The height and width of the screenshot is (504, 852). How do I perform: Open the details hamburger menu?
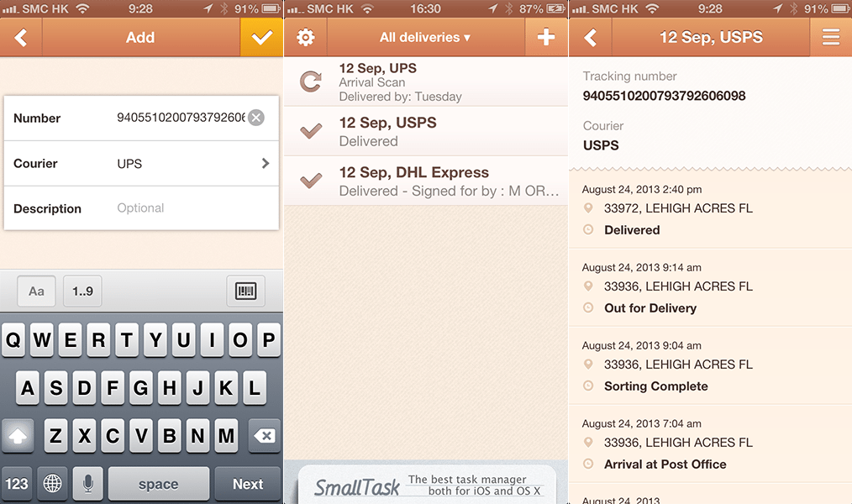[831, 38]
